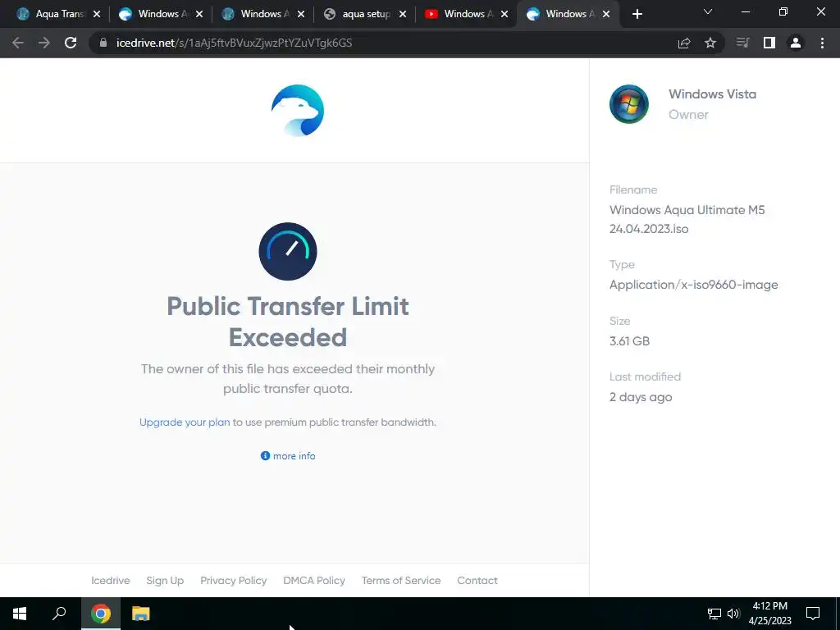Open the notification center icon
Image resolution: width=840 pixels, height=630 pixels.
point(813,614)
